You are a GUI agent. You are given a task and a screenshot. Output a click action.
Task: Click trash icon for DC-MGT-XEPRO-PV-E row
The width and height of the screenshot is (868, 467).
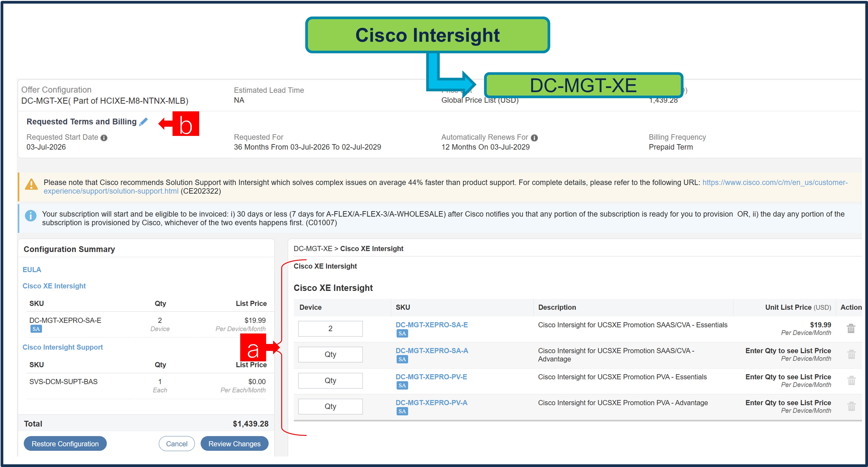pyautogui.click(x=851, y=380)
